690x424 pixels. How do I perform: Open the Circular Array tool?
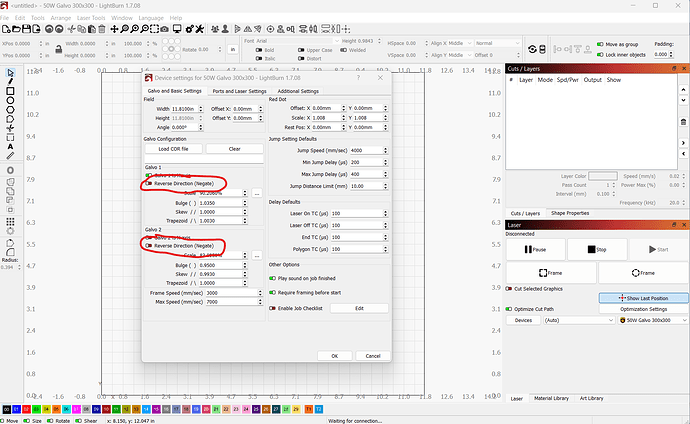10,231
